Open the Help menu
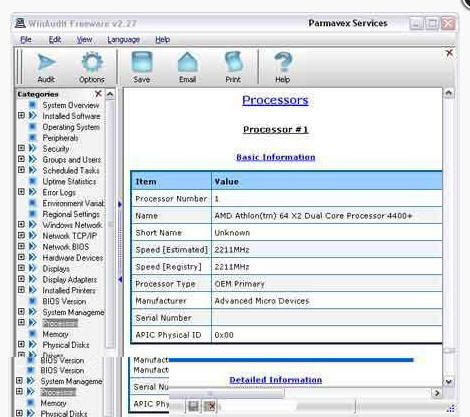 point(163,40)
